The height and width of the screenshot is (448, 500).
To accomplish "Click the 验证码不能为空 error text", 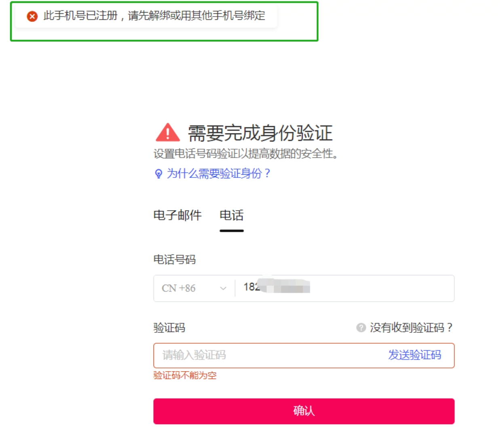I will click(185, 376).
